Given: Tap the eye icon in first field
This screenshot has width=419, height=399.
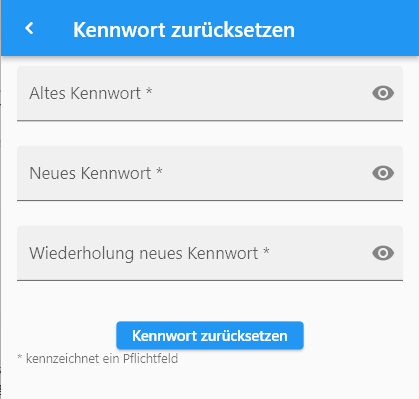Looking at the screenshot, I should pyautogui.click(x=383, y=93).
